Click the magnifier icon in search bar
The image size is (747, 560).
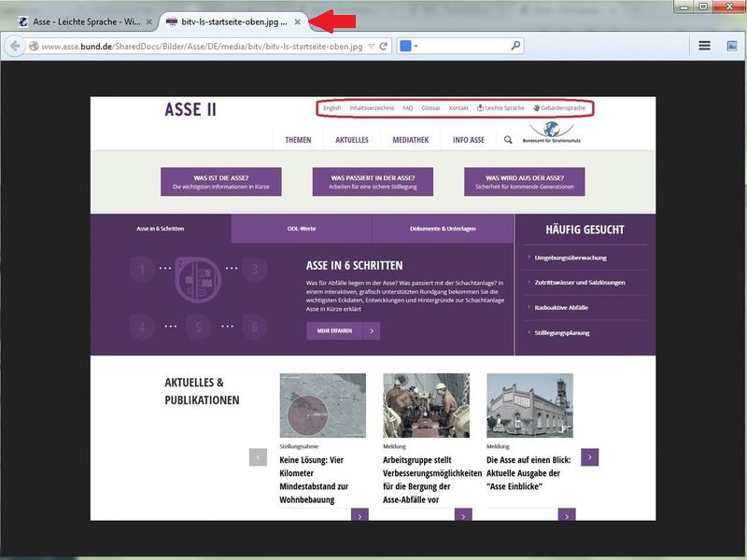point(515,46)
